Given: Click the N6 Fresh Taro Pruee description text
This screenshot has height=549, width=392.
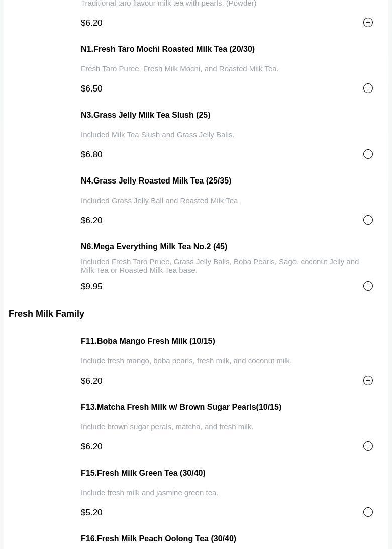Looking at the screenshot, I should [x=220, y=266].
